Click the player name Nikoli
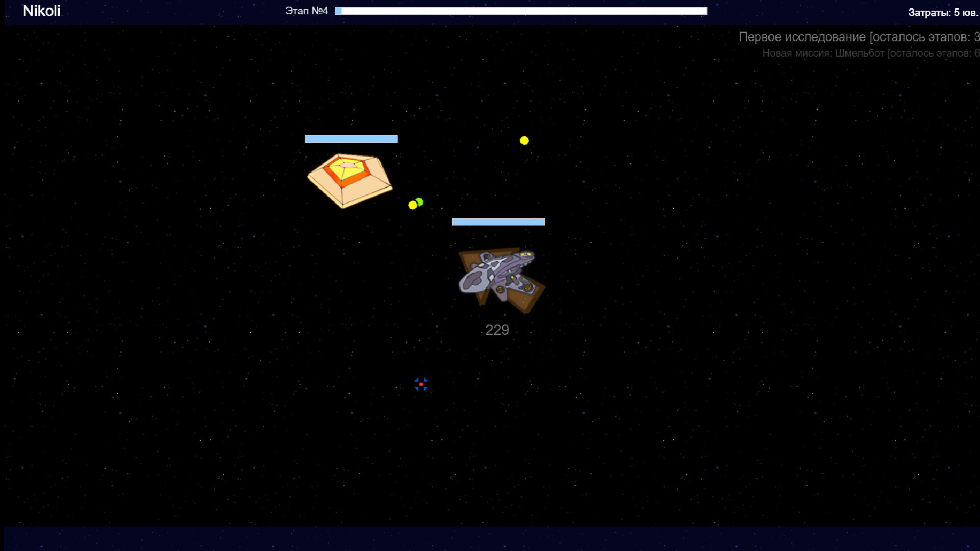This screenshot has width=980, height=551. [x=42, y=10]
